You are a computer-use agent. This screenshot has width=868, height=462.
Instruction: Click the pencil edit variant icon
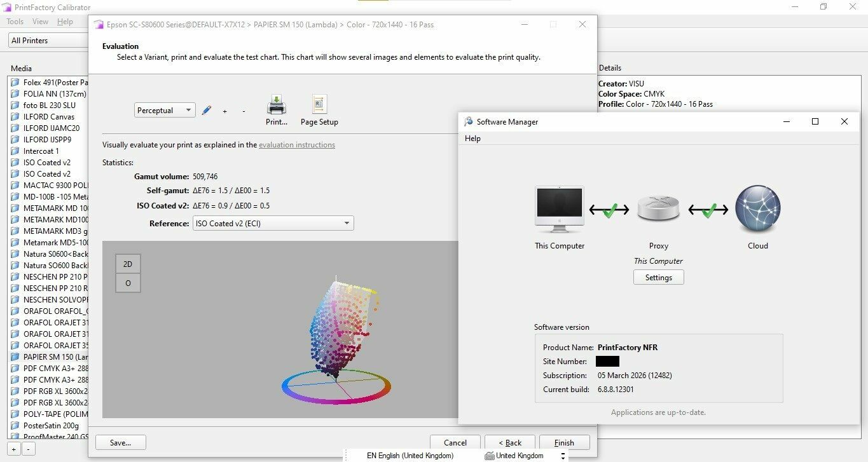pyautogui.click(x=206, y=111)
